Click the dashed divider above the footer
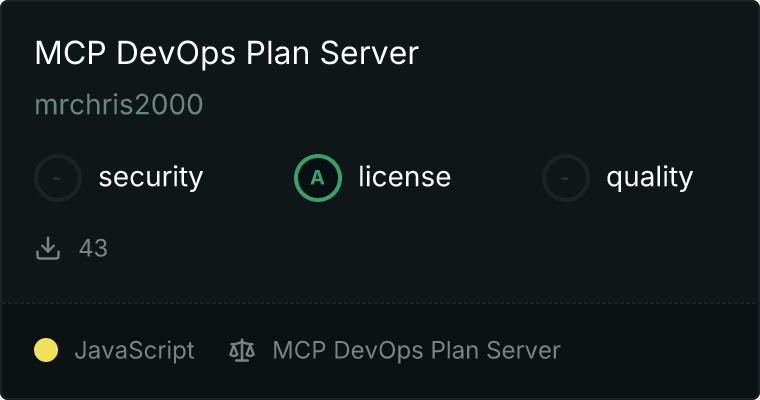 click(380, 302)
